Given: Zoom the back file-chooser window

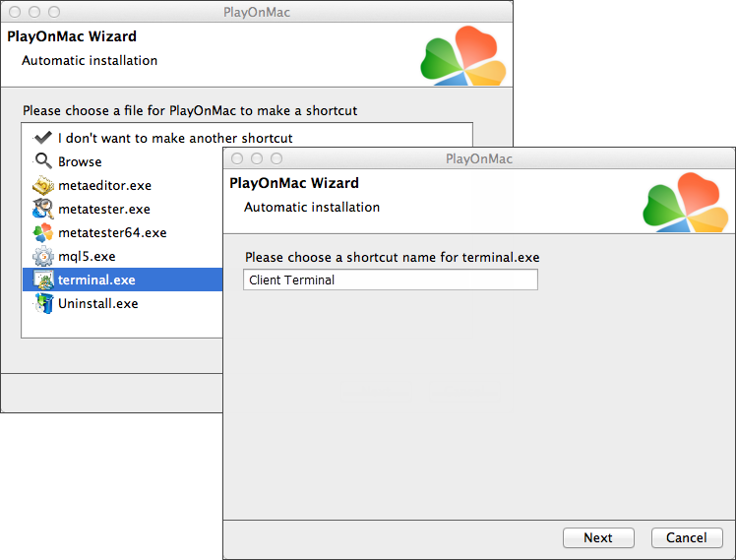Looking at the screenshot, I should point(54,13).
